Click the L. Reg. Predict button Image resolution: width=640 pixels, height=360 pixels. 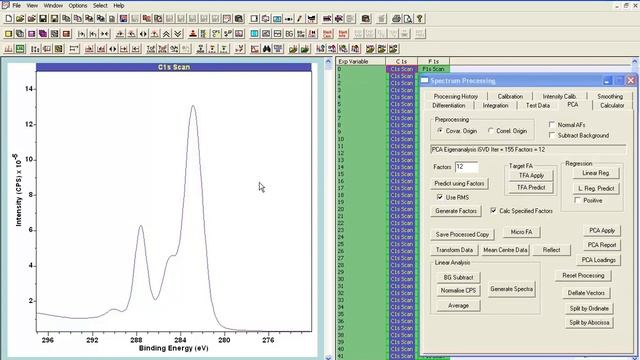596,188
